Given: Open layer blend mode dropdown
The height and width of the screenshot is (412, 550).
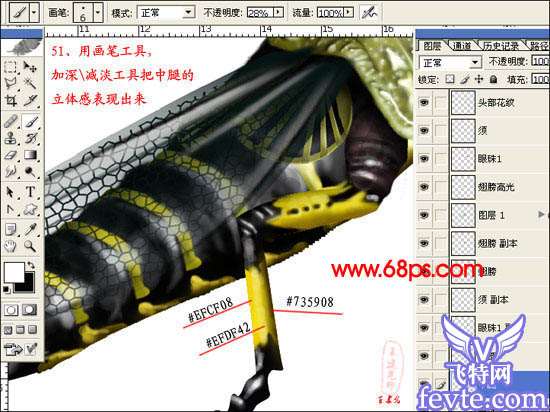Looking at the screenshot, I should (x=450, y=63).
